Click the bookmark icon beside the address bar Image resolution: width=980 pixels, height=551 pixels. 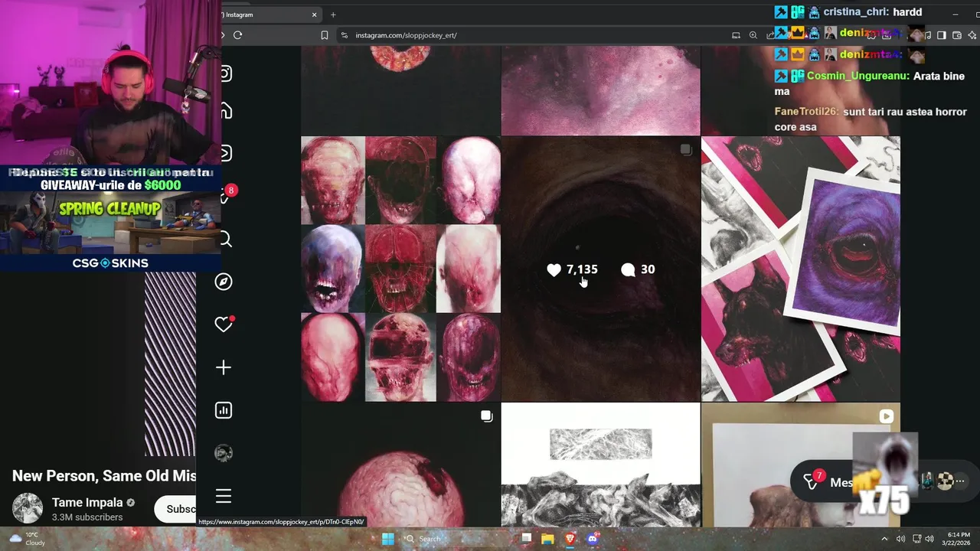pyautogui.click(x=325, y=35)
